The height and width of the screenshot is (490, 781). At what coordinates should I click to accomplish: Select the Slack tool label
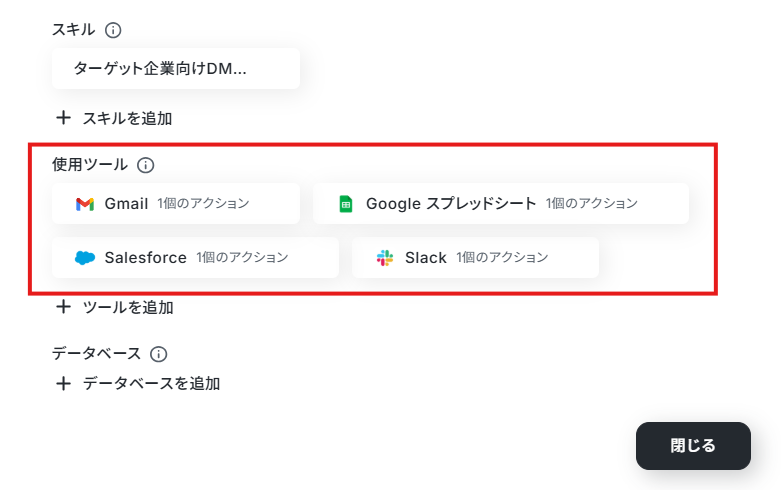tap(425, 257)
